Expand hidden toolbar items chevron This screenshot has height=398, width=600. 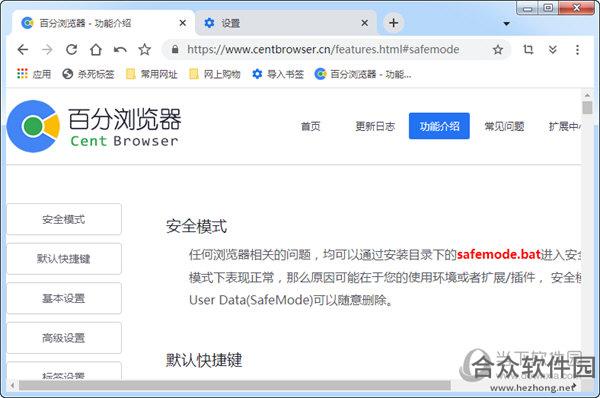click(x=552, y=49)
